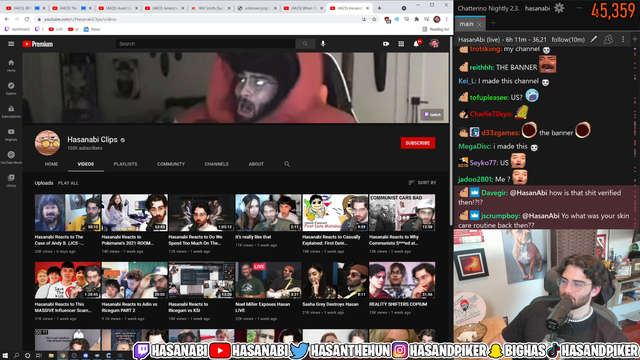Select the Videos channel tab
The height and width of the screenshot is (360, 640).
pos(86,164)
